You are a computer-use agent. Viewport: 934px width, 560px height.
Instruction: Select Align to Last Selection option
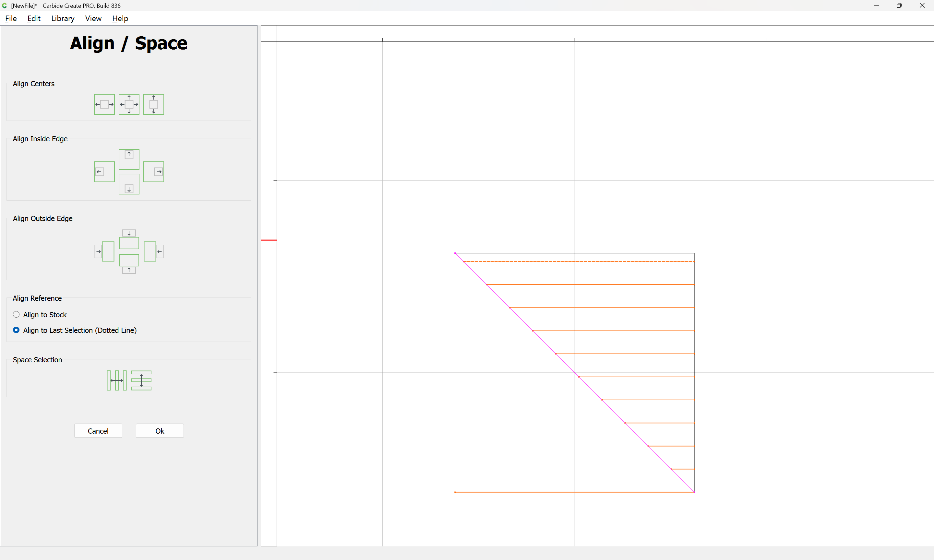pyautogui.click(x=16, y=330)
